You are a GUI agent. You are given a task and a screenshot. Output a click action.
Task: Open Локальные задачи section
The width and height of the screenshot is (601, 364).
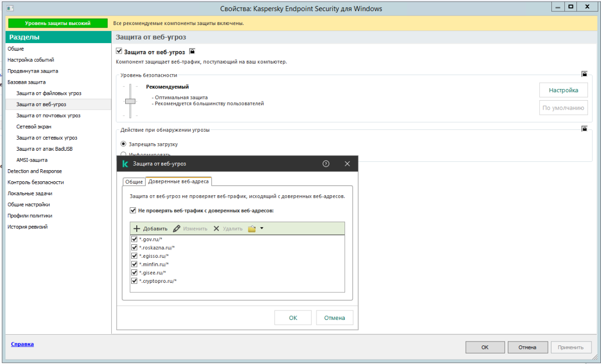30,193
